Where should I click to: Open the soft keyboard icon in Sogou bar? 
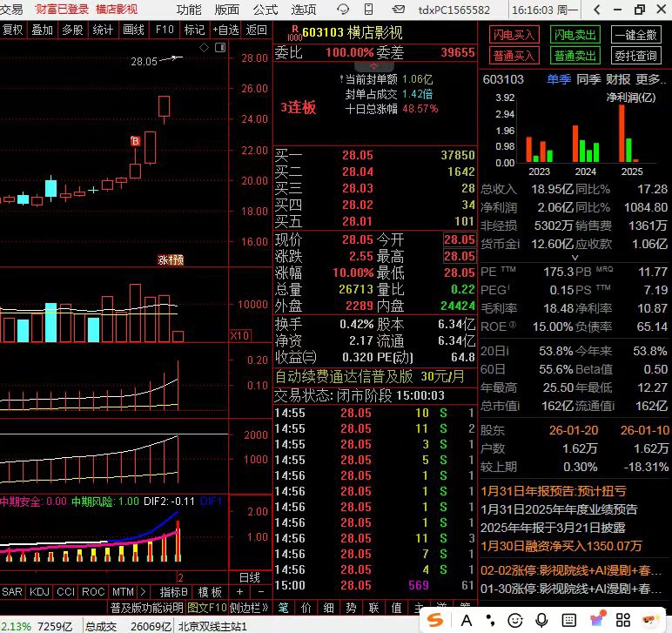coord(568,620)
